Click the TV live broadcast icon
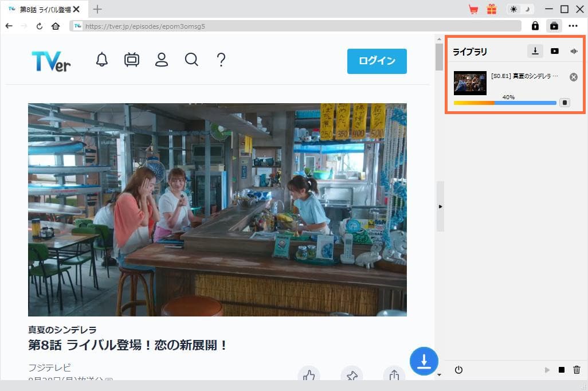 [132, 60]
